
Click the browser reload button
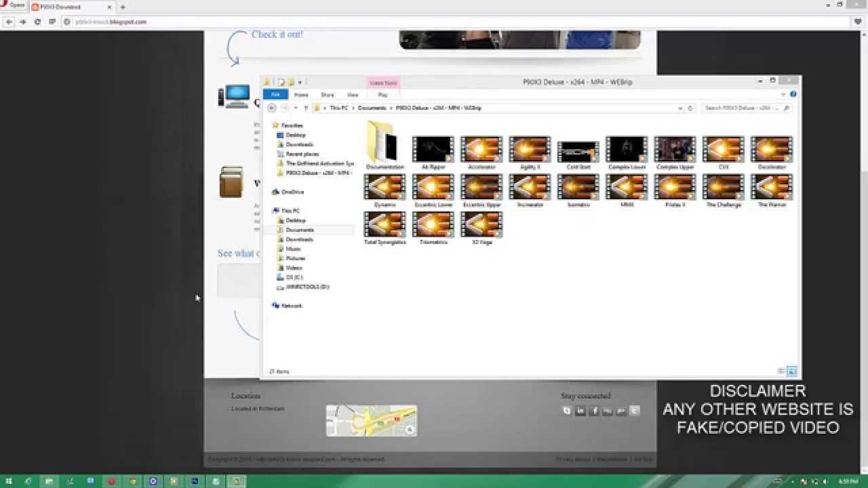37,22
